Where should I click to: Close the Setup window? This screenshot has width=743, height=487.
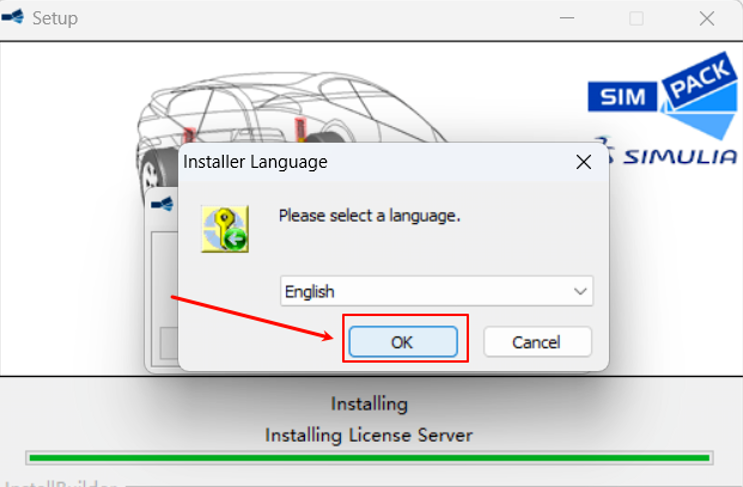[x=707, y=18]
